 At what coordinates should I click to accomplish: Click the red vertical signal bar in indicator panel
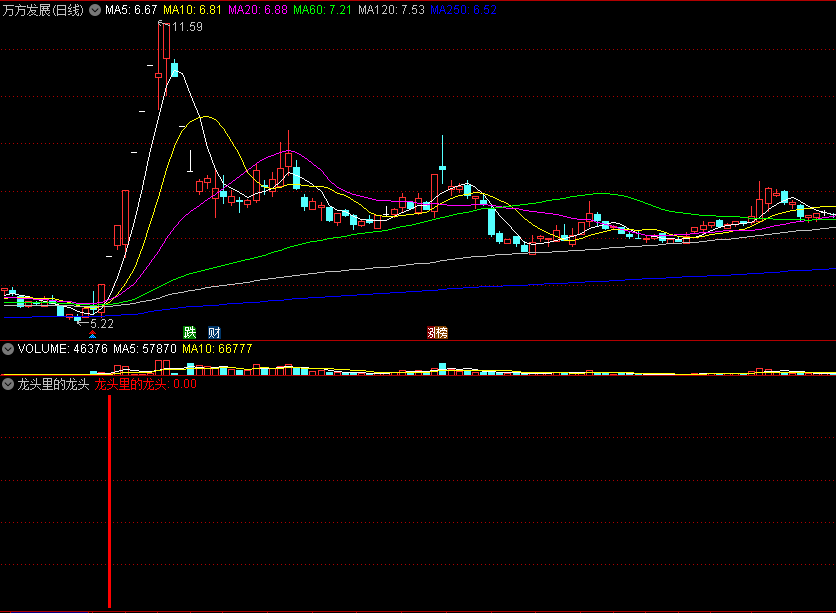pyautogui.click(x=109, y=501)
